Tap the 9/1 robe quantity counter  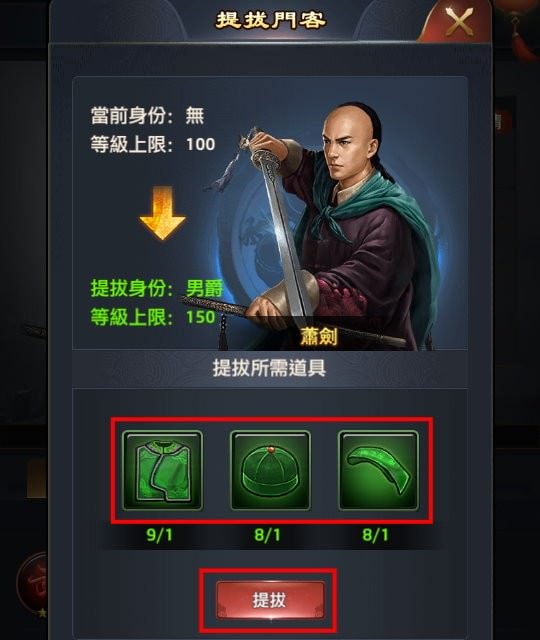click(x=159, y=535)
